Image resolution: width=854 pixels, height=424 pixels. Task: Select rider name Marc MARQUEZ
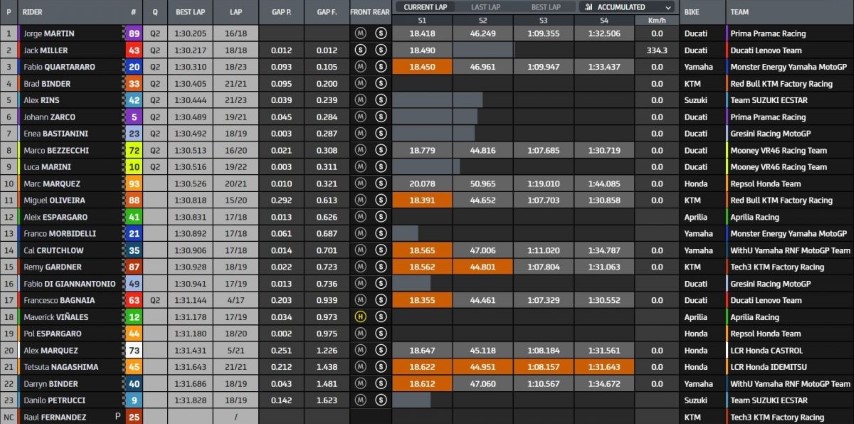click(x=52, y=184)
